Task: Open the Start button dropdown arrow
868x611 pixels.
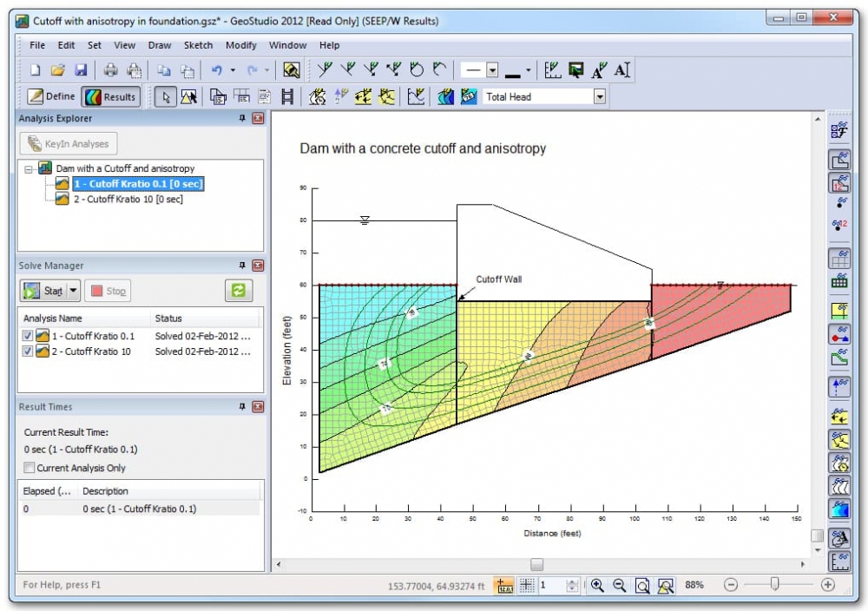Action: (73, 291)
